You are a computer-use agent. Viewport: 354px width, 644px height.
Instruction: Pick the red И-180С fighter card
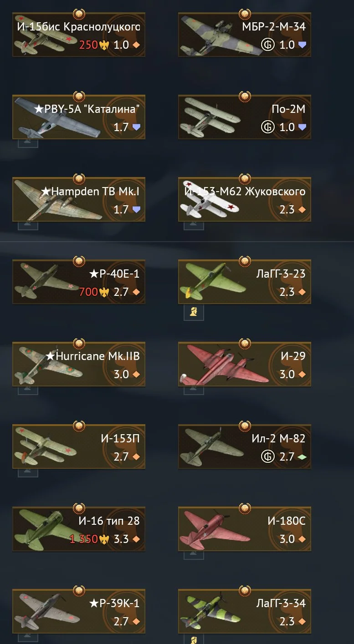[245, 529]
